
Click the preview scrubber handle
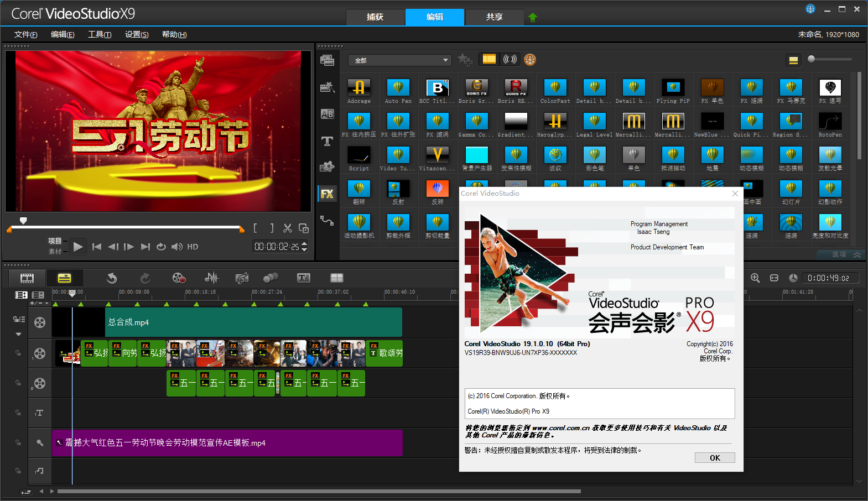point(23,220)
